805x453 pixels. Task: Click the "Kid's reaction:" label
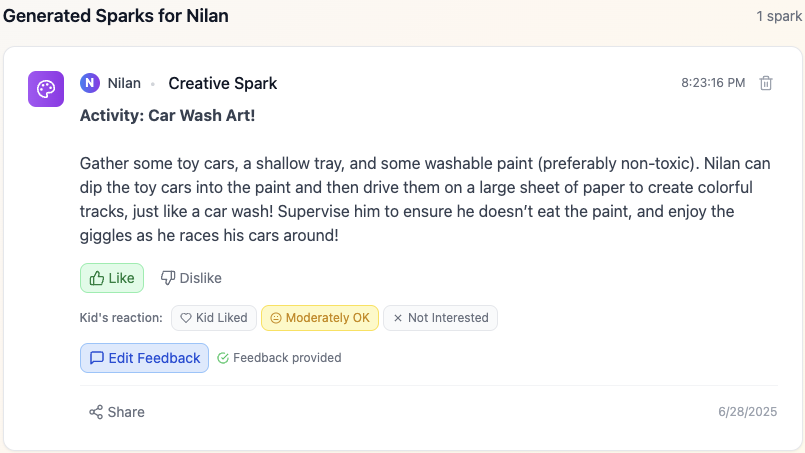[120, 318]
